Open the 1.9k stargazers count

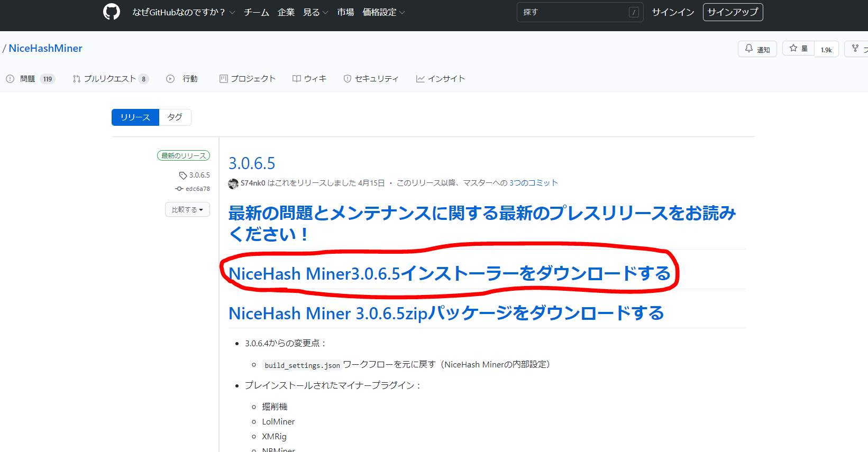tap(826, 50)
